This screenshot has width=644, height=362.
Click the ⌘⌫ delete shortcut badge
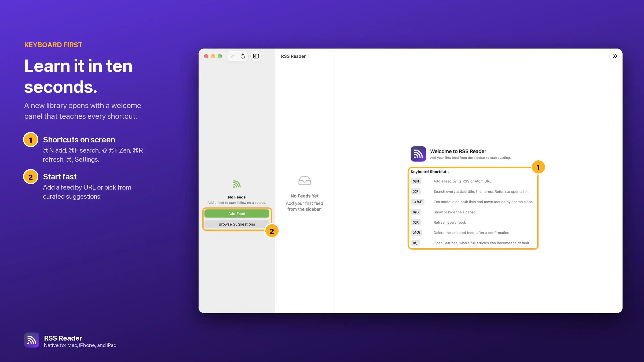pos(416,233)
